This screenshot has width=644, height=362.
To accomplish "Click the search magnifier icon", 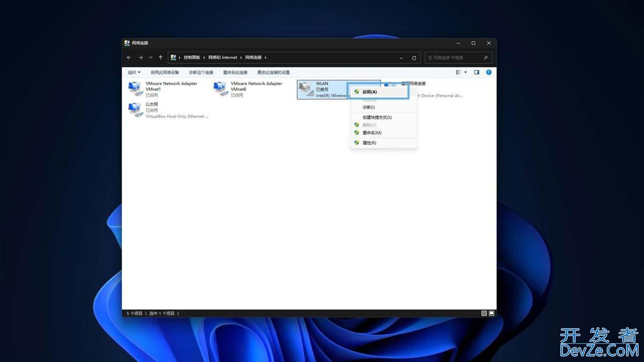I will (x=486, y=57).
